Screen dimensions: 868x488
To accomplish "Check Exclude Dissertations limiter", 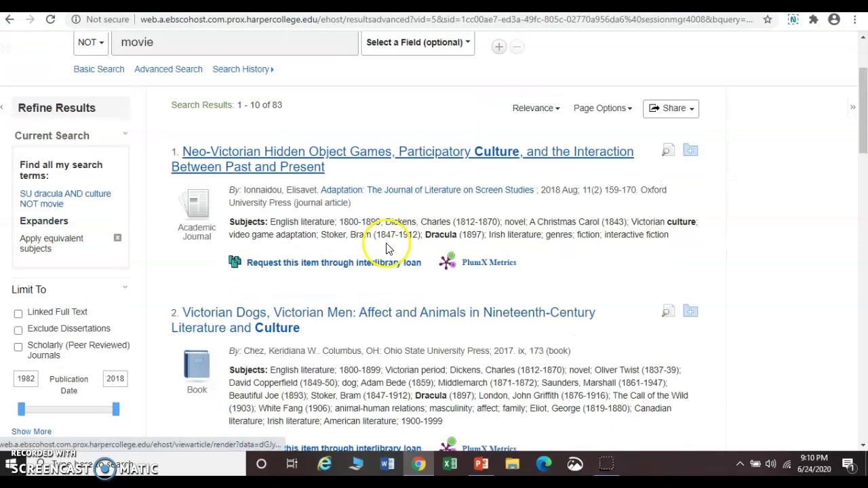I will click(x=18, y=330).
